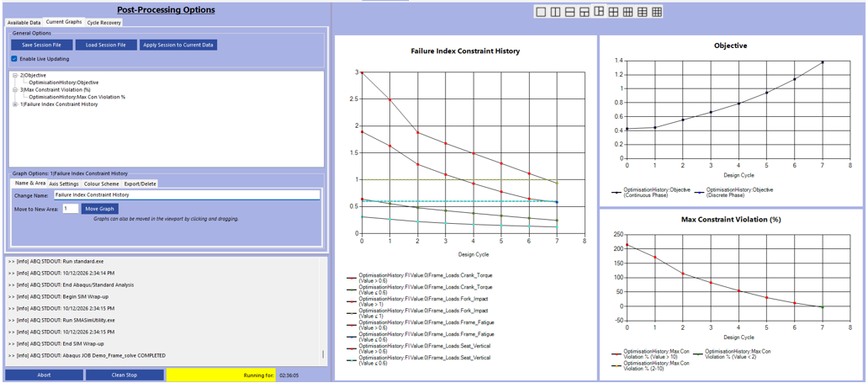
Task: Select 1|Failure Index Constraint History tree label
Action: click(x=59, y=104)
